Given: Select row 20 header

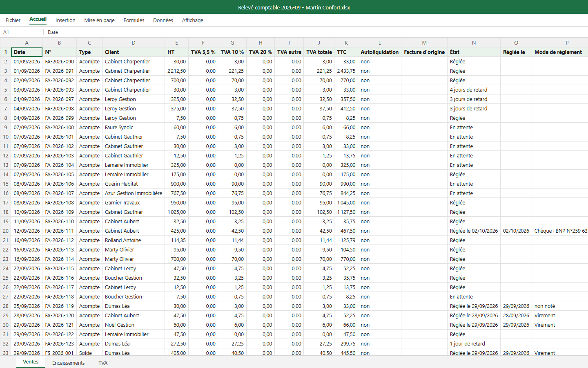Looking at the screenshot, I should point(6,231).
